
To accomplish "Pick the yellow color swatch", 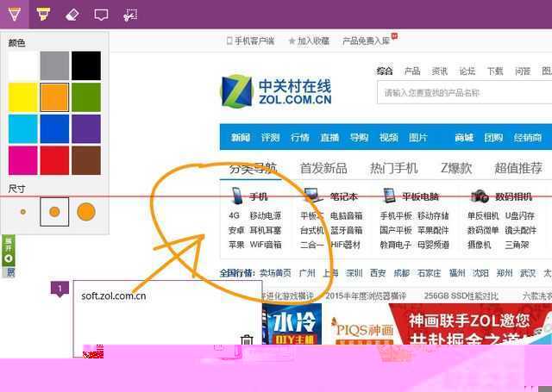I will pyautogui.click(x=23, y=97).
